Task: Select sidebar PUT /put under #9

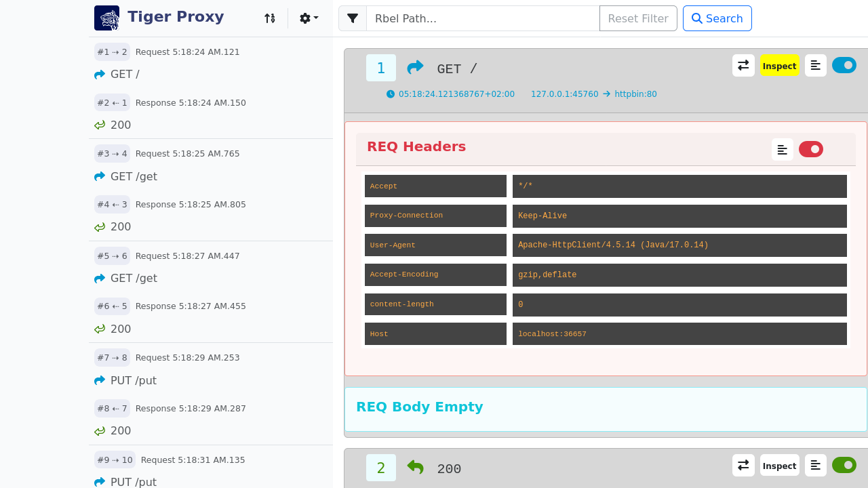Action: click(x=134, y=482)
